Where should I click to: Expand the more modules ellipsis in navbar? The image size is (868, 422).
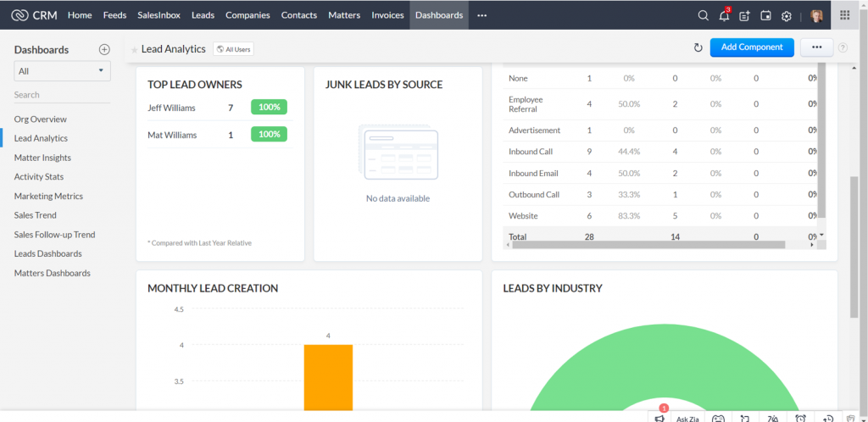point(482,15)
